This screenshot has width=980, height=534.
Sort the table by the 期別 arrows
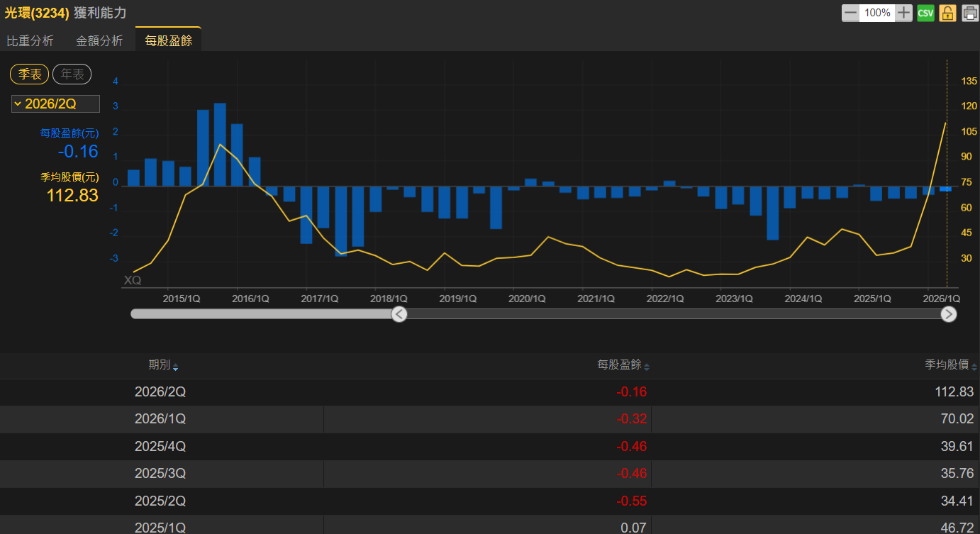click(x=175, y=366)
